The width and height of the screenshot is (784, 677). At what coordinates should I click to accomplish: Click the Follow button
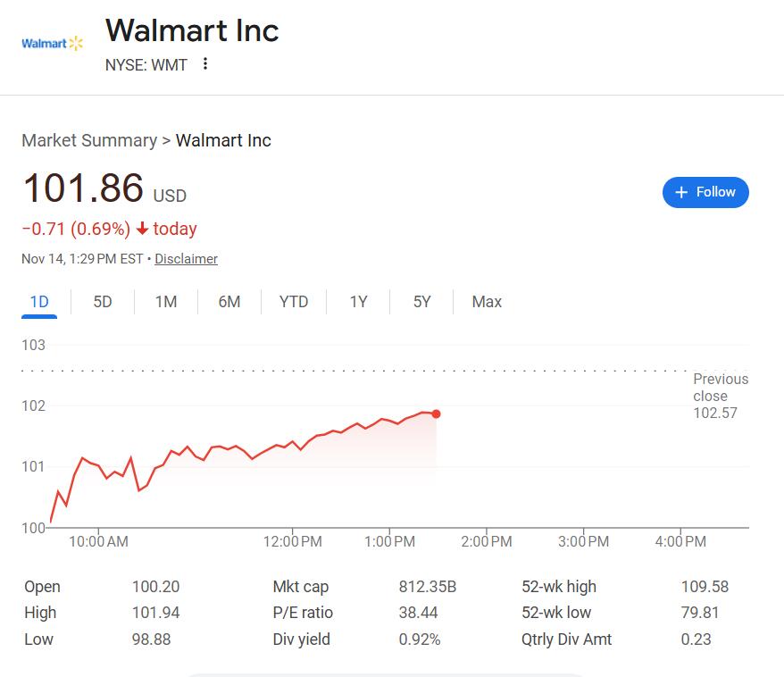click(x=705, y=192)
